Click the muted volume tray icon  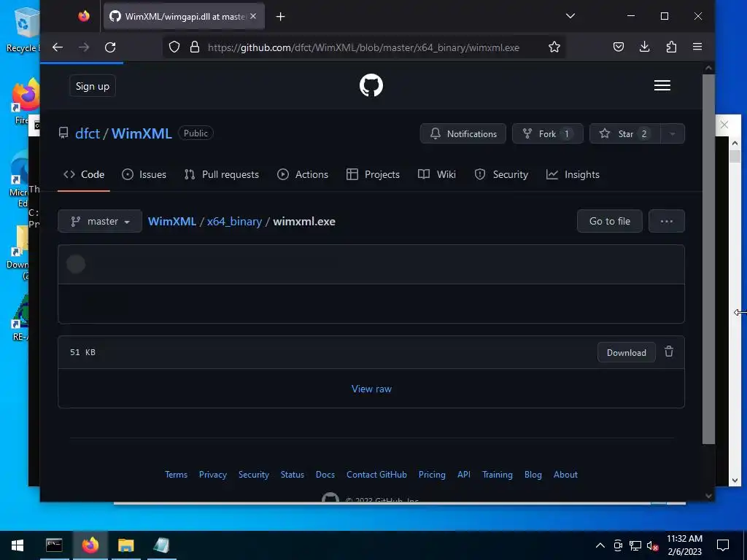652,545
